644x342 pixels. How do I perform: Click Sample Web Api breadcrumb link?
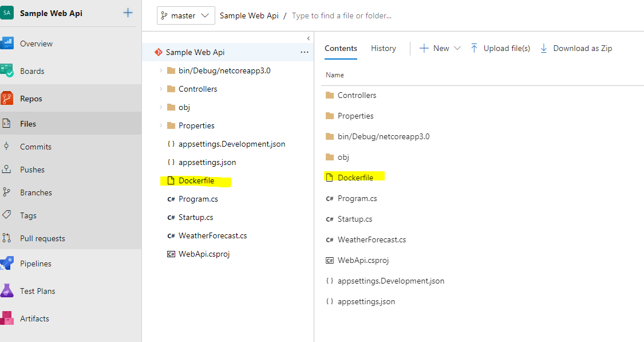[249, 15]
